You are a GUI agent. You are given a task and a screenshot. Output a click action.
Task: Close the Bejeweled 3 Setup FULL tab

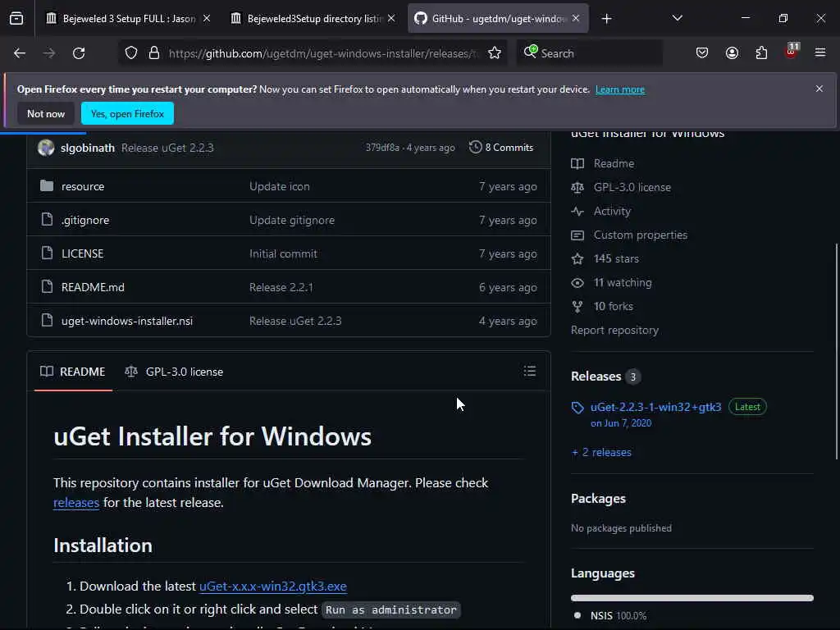(207, 19)
